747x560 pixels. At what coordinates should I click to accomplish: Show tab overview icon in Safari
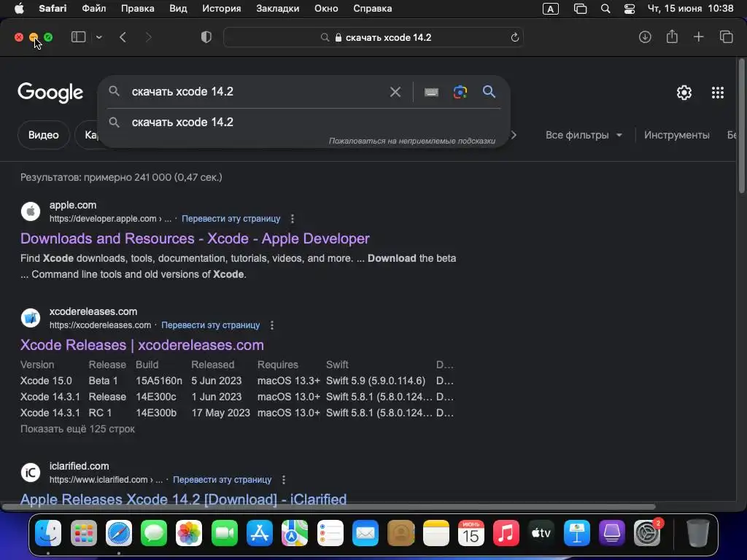tap(726, 37)
